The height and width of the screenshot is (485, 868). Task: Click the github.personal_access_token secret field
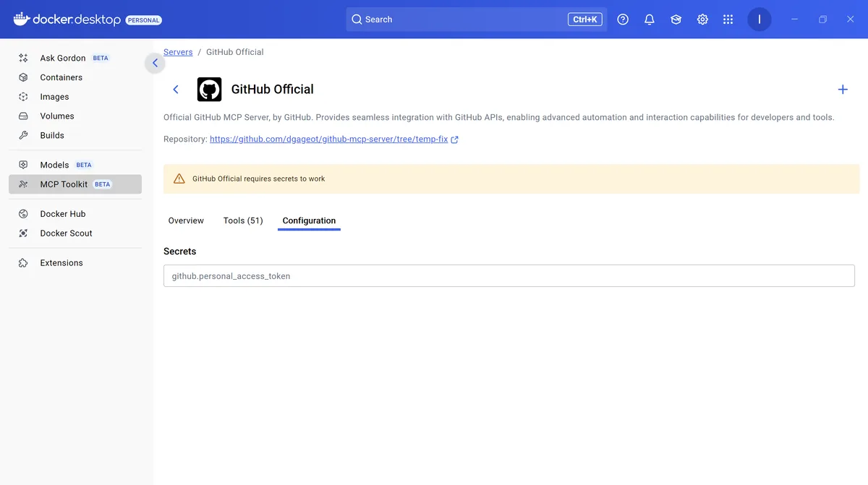(509, 276)
